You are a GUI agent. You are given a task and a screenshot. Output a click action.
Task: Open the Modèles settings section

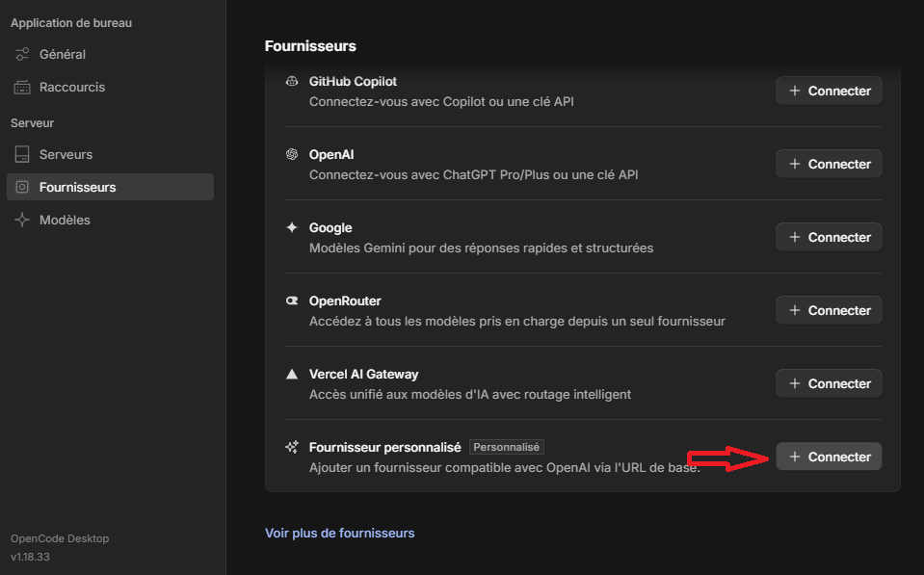click(110, 220)
